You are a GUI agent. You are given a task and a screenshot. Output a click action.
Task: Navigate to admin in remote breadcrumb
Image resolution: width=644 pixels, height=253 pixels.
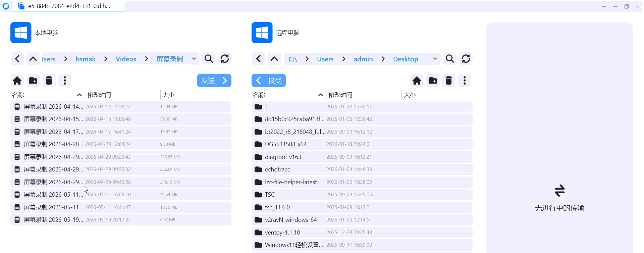pos(363,59)
